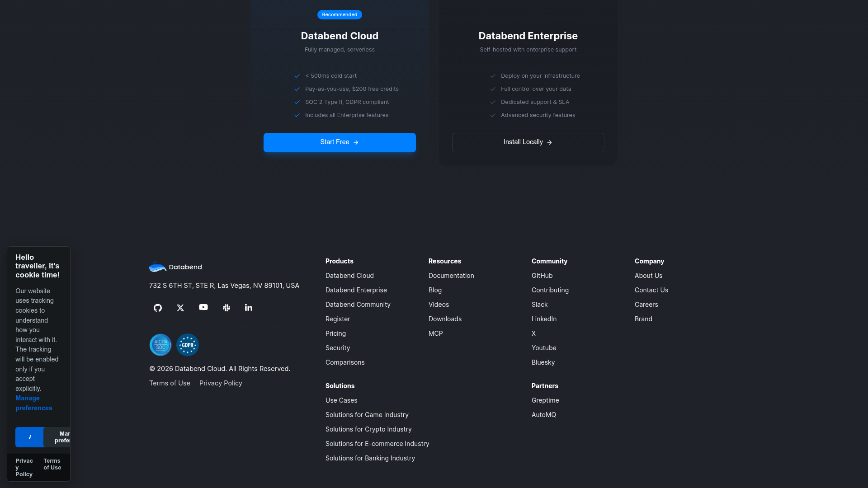
Task: Open Solutions for Crypto Industry
Action: coord(368,429)
